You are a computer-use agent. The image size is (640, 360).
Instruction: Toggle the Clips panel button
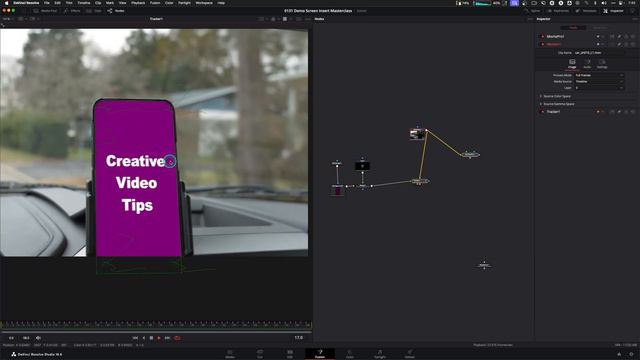tap(94, 11)
